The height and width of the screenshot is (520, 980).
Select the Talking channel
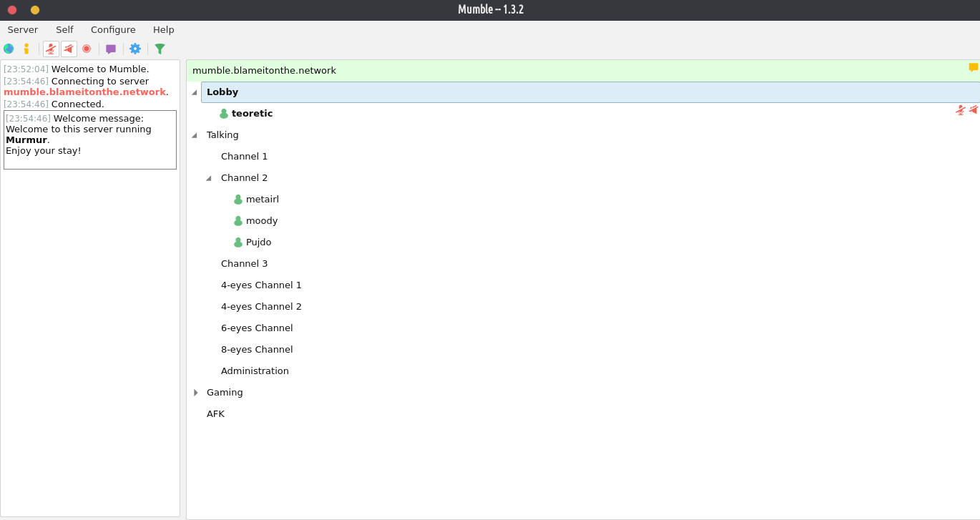tap(222, 135)
